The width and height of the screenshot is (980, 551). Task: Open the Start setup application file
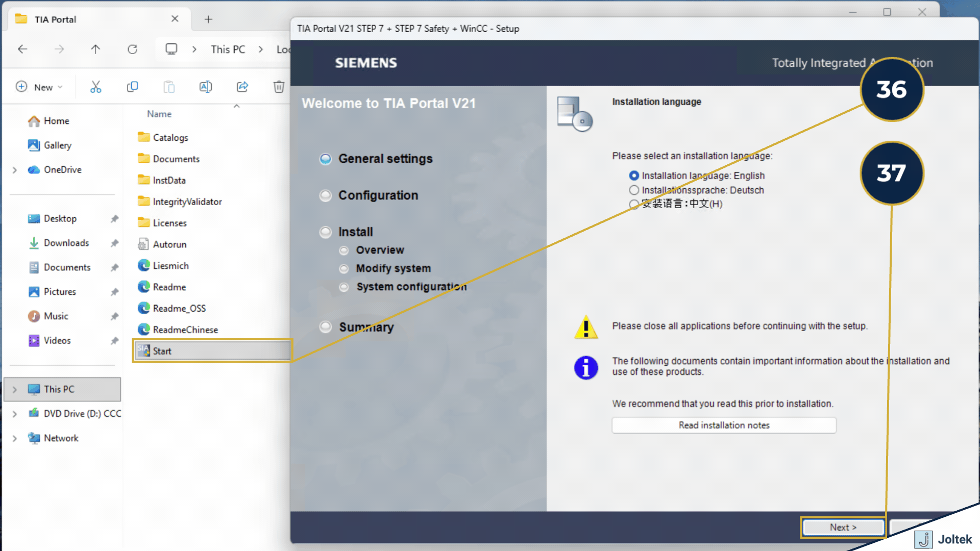(162, 351)
